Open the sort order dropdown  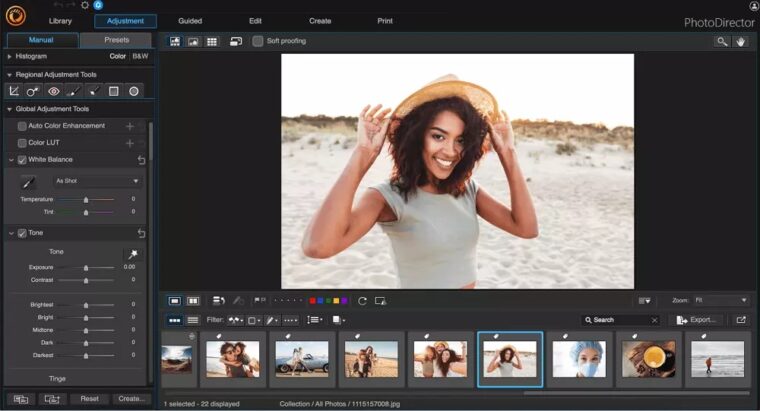315,320
